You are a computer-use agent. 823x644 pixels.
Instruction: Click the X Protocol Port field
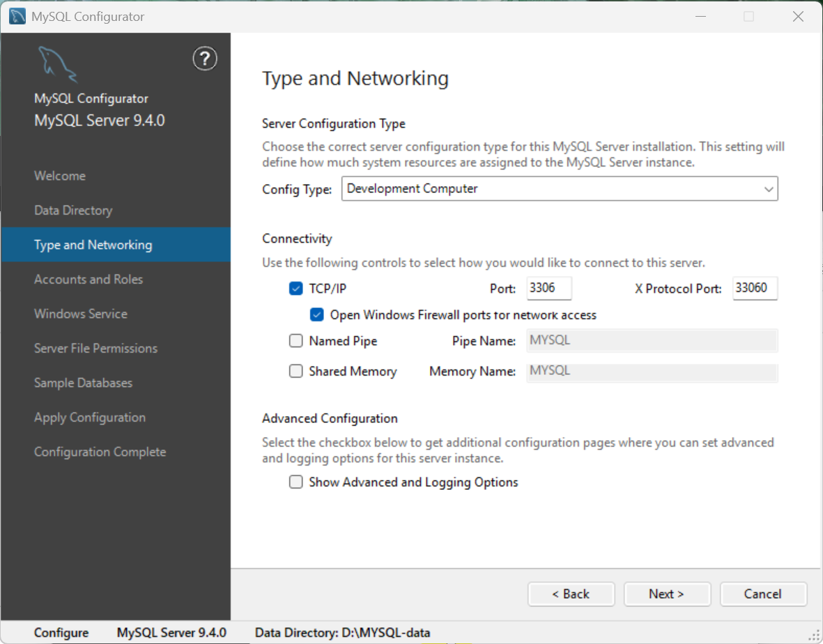(755, 288)
